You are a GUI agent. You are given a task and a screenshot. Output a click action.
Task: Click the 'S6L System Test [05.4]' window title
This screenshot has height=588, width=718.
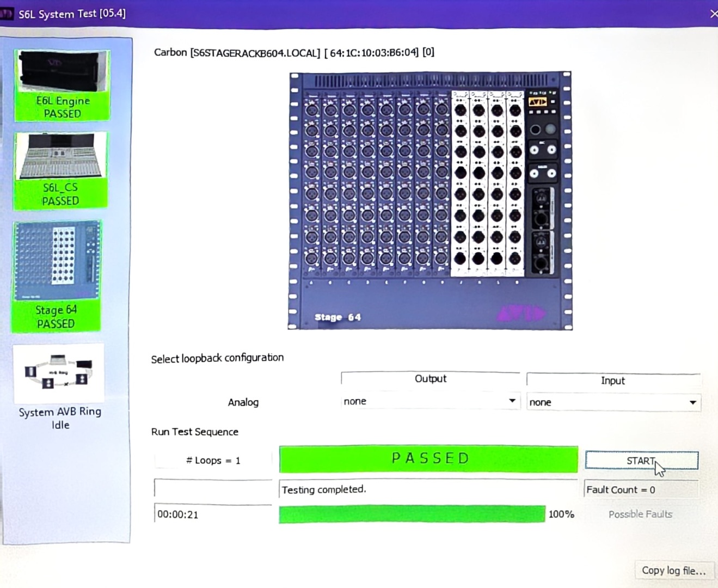(x=72, y=14)
